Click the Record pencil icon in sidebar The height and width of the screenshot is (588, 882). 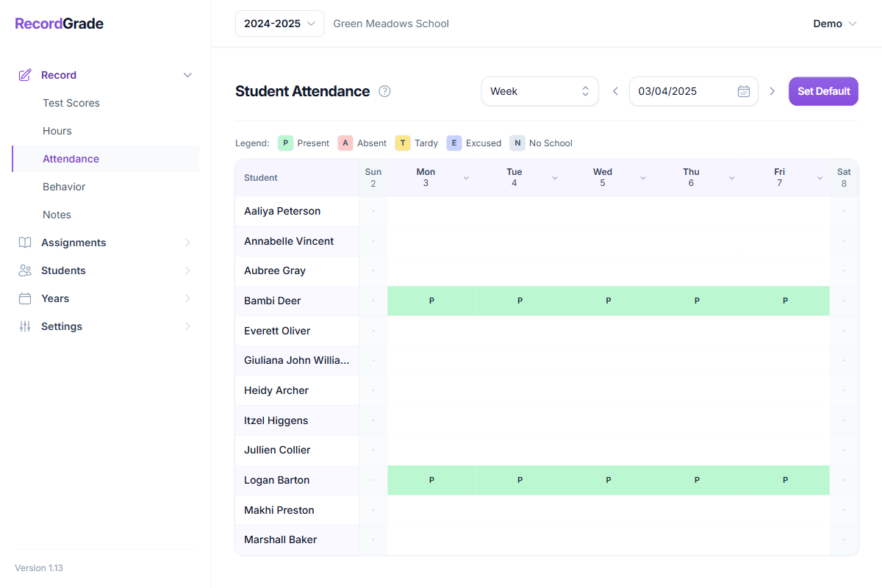pos(25,75)
